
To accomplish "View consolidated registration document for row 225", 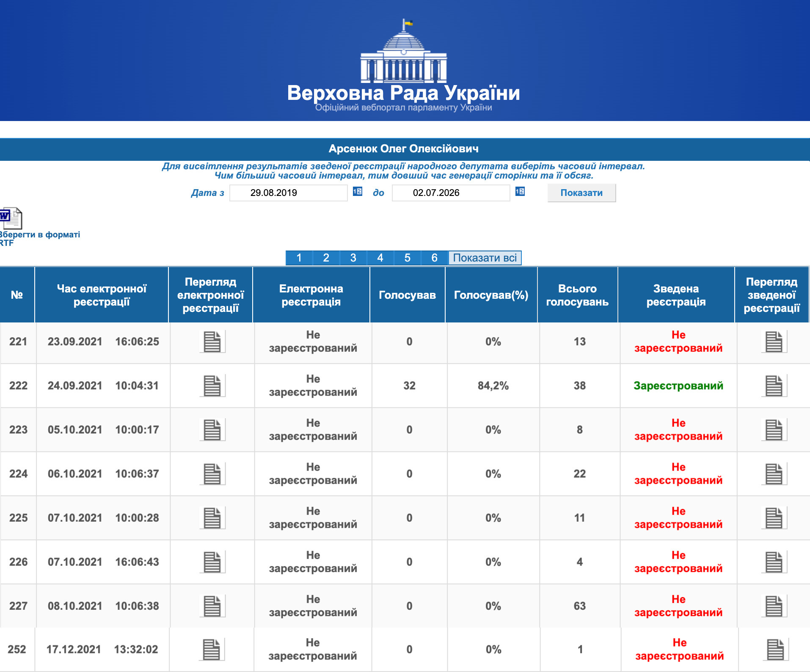I will coord(774,518).
